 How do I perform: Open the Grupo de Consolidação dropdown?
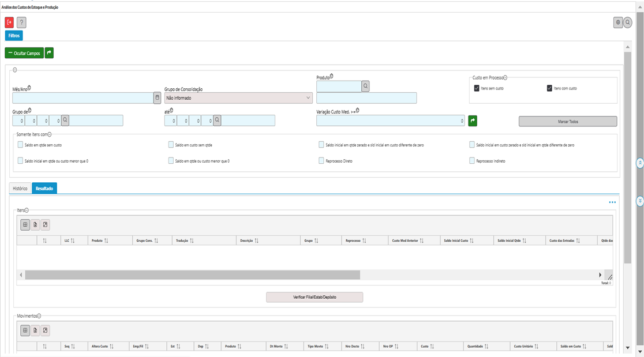pos(238,98)
